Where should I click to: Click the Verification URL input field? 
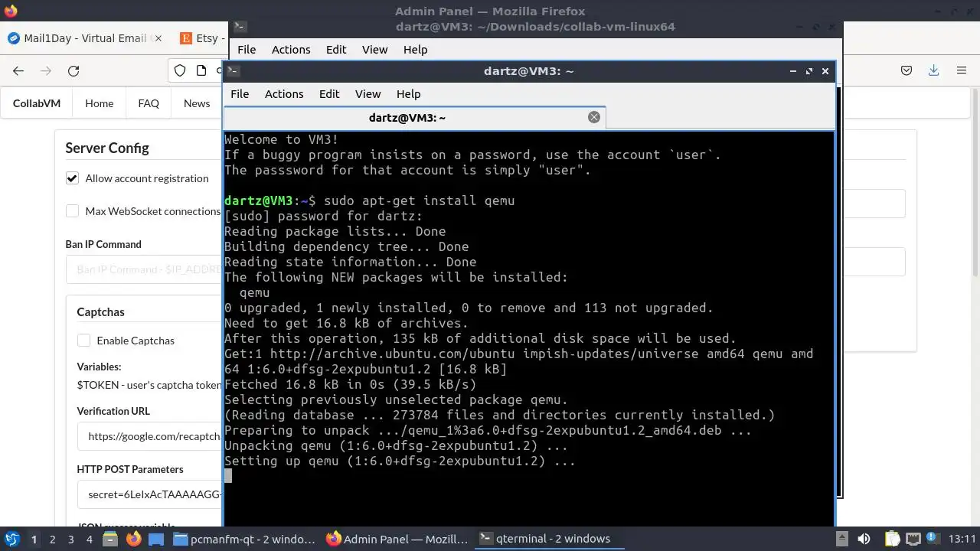click(x=149, y=436)
